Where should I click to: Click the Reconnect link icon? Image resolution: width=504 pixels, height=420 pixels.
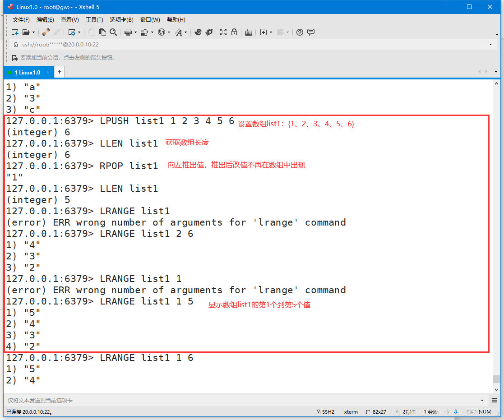click(x=46, y=32)
